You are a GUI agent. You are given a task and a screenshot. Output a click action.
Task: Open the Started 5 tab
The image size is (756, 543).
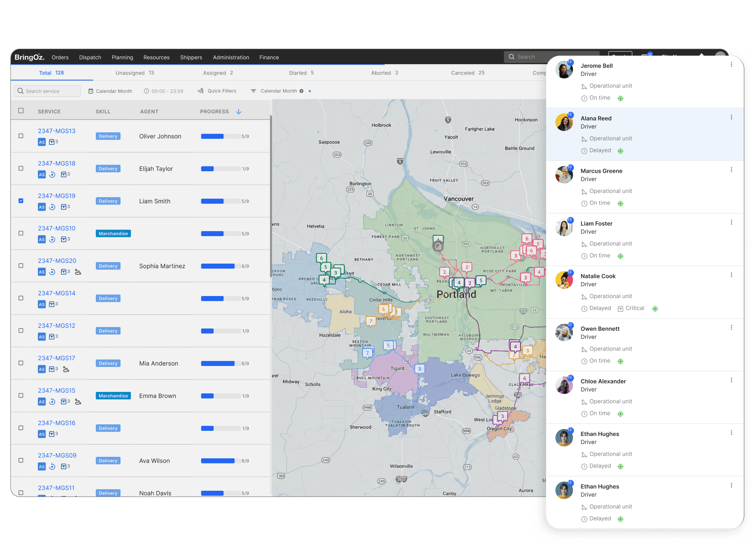pos(301,73)
